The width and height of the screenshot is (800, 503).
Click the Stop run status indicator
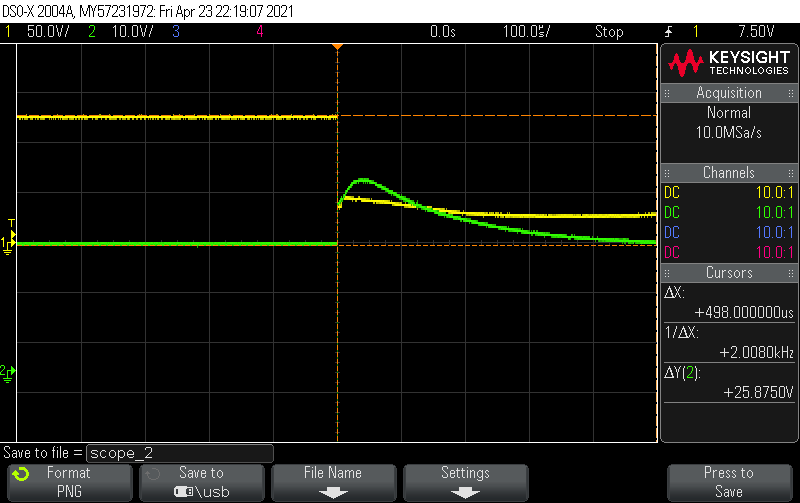click(x=609, y=31)
